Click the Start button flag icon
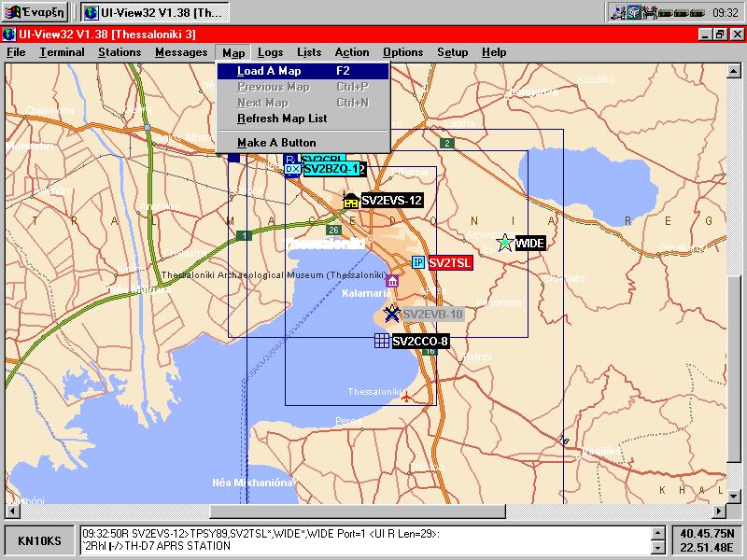Screen dimensions: 747x560 [x=15, y=12]
